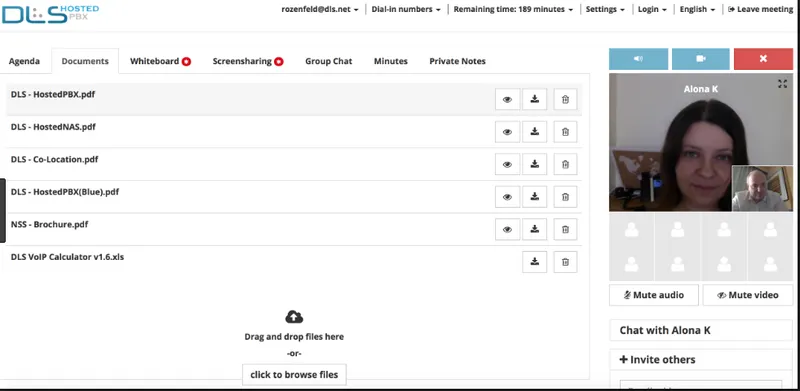The height and width of the screenshot is (391, 800).
Task: Download NSS - Brochure.pdf
Action: [x=534, y=229]
